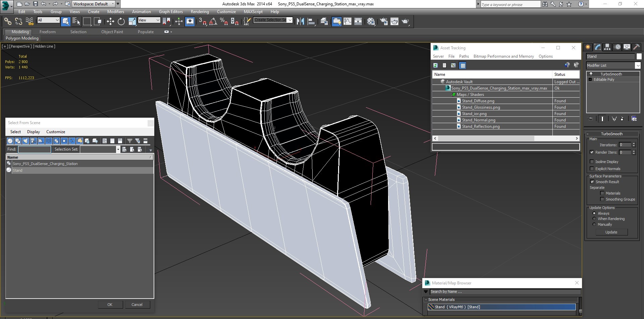The width and height of the screenshot is (644, 319).
Task: Enable the Isoline Display checkbox
Action: point(592,162)
